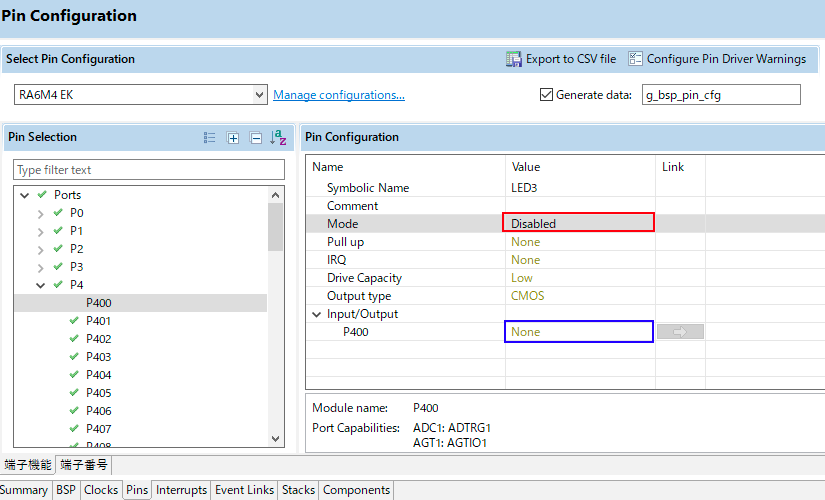Open the Stacks tab
This screenshot has width=825, height=500.
tap(297, 490)
